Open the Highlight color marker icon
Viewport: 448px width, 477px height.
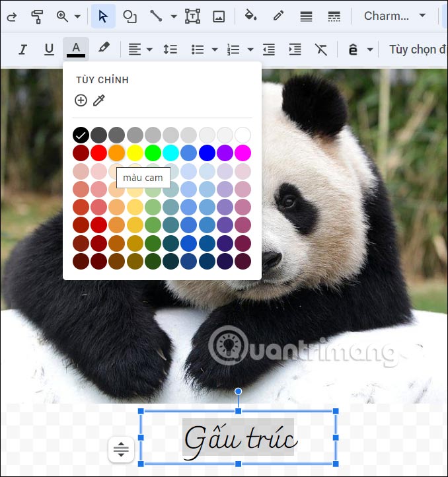[x=104, y=48]
